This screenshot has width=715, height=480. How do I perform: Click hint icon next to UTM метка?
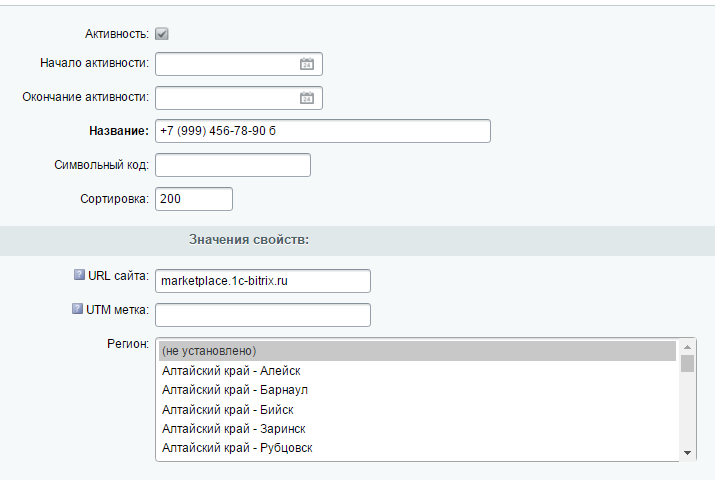tap(77, 309)
